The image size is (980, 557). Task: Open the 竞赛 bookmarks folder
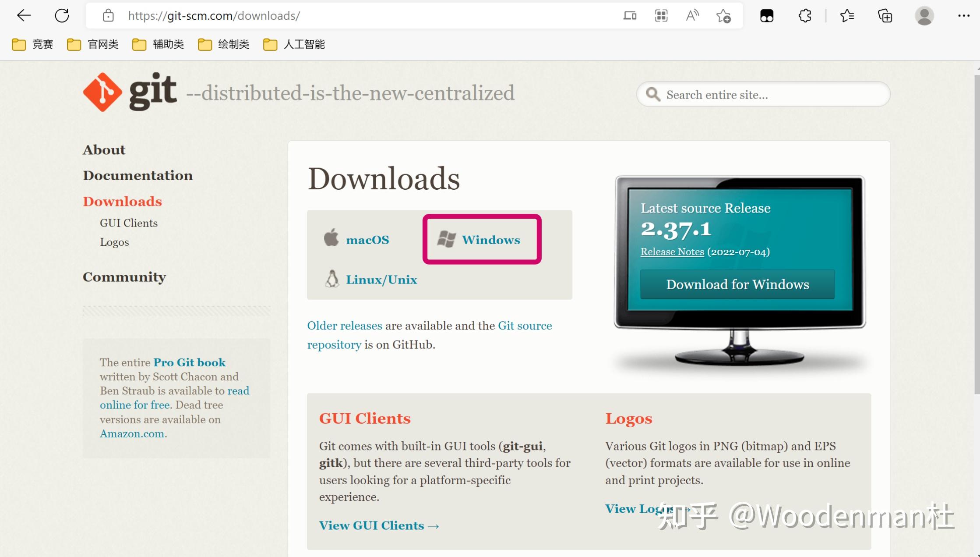[32, 44]
